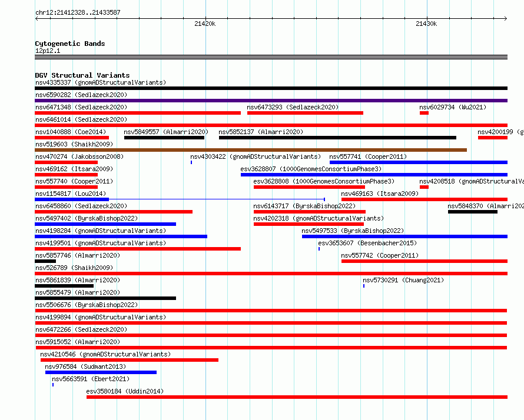
Task: Click the Cytogenetic Bands track title
Action: (70, 44)
